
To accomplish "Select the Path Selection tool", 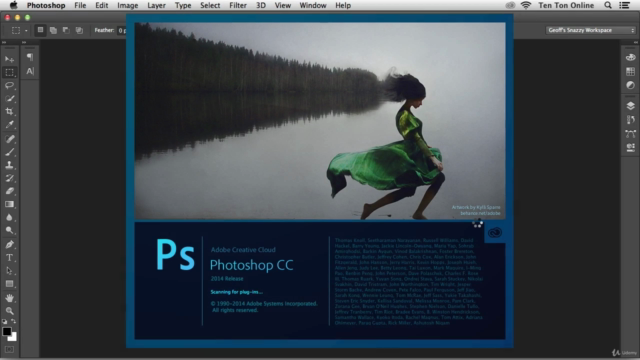I will pos(9,271).
